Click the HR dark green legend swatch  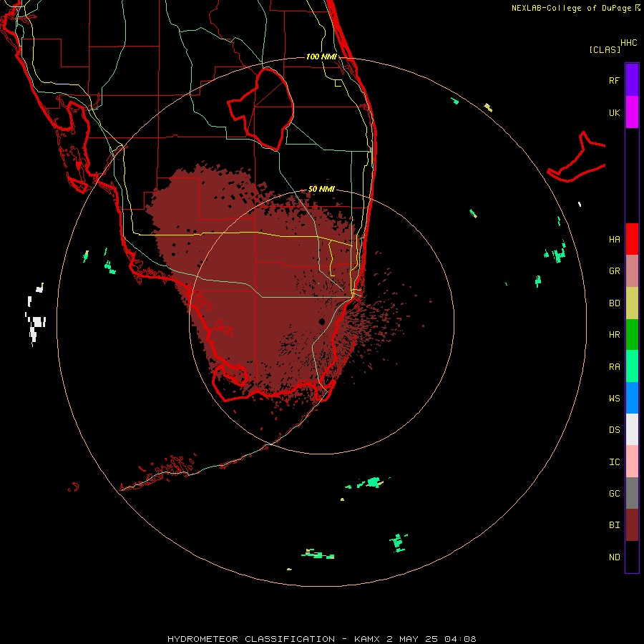[x=632, y=335]
